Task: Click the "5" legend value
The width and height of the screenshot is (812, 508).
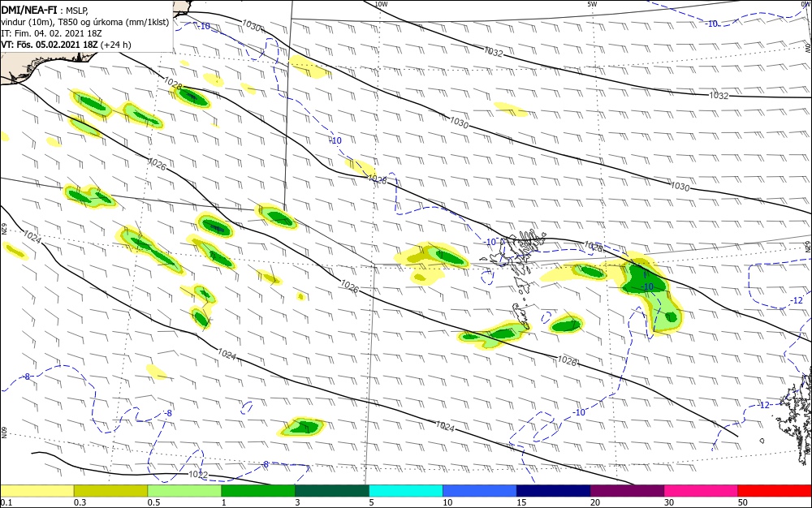Action: click(x=372, y=502)
